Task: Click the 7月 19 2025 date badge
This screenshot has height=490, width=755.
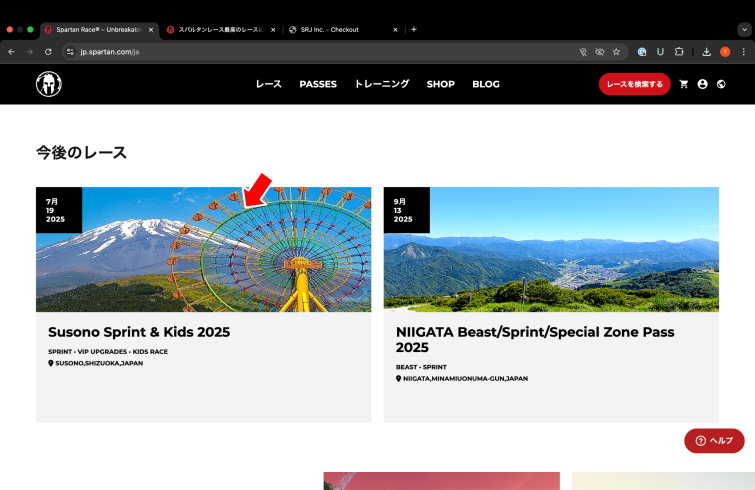Action: [x=59, y=210]
